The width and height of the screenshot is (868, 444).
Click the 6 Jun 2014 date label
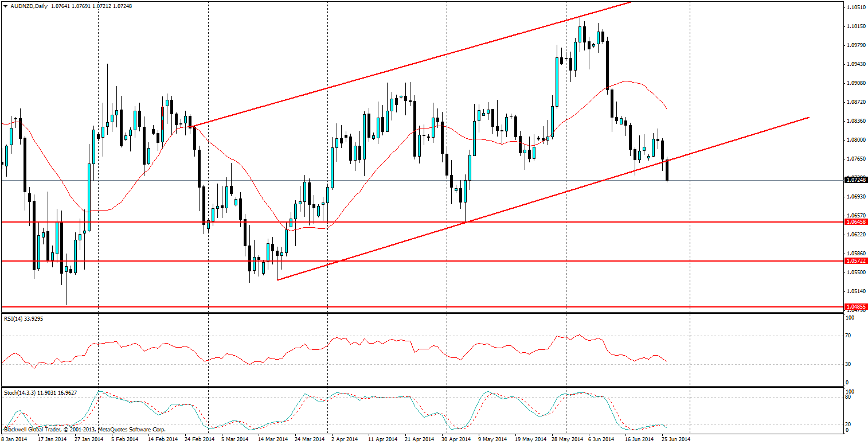tap(601, 439)
